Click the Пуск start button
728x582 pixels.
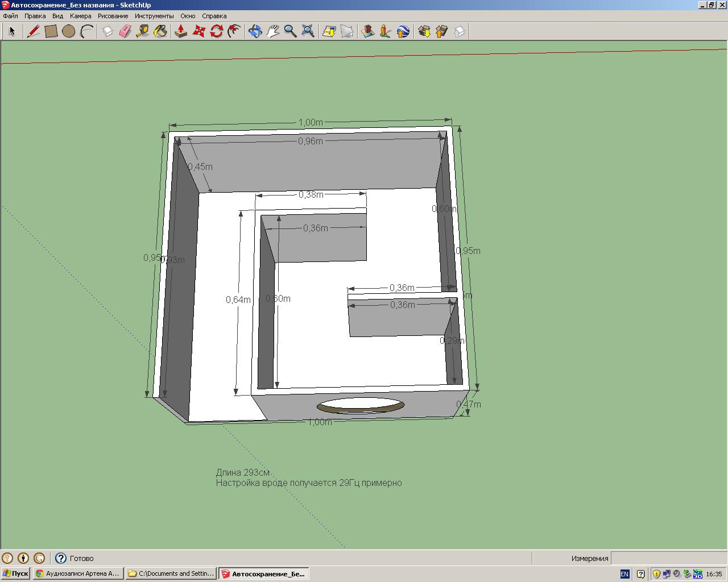15,573
